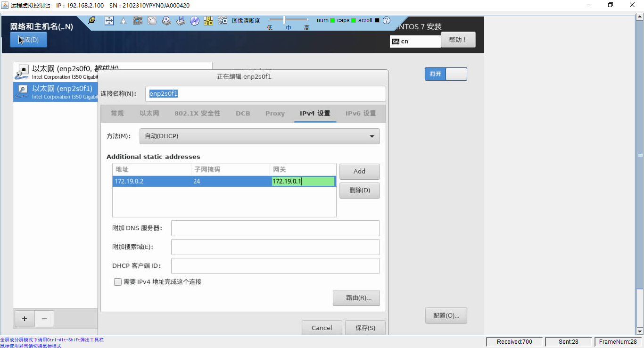Click the Delete (删除) address button
This screenshot has width=644, height=348.
point(359,191)
